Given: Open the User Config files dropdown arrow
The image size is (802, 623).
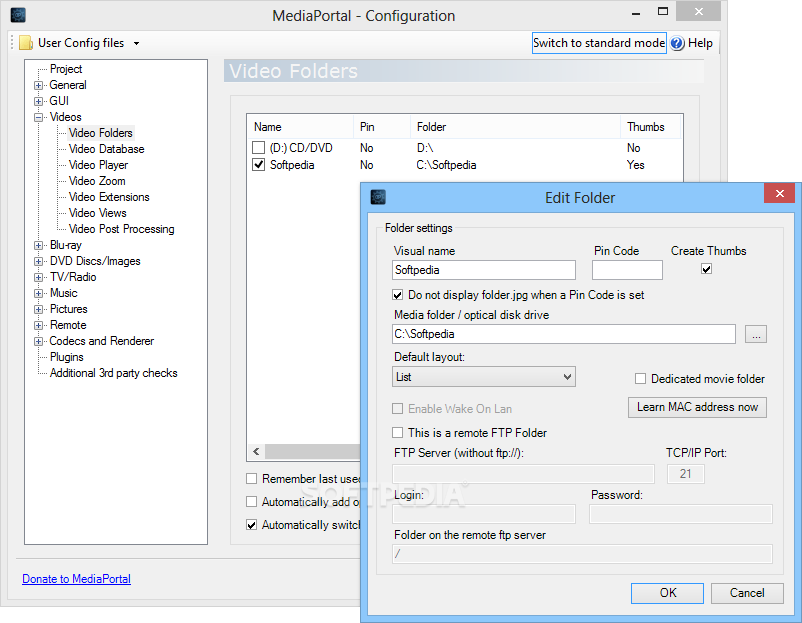Looking at the screenshot, I should pos(137,43).
